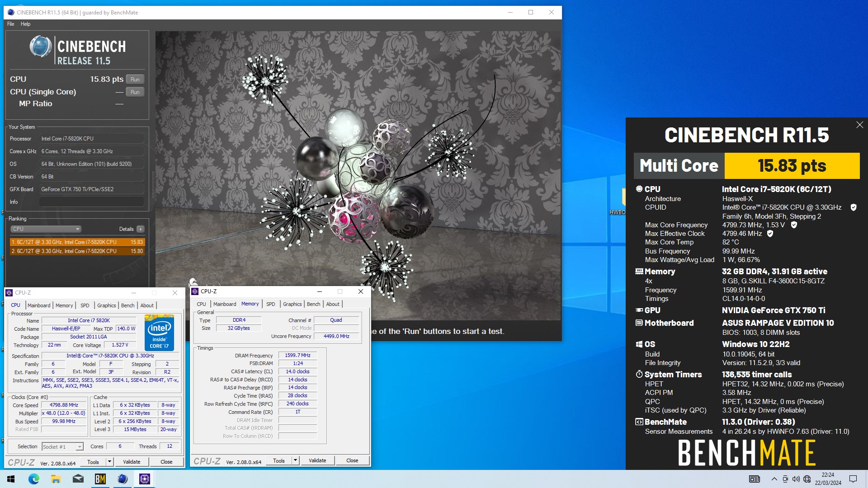Click the Multi Core 15.83 pts score

click(x=792, y=166)
